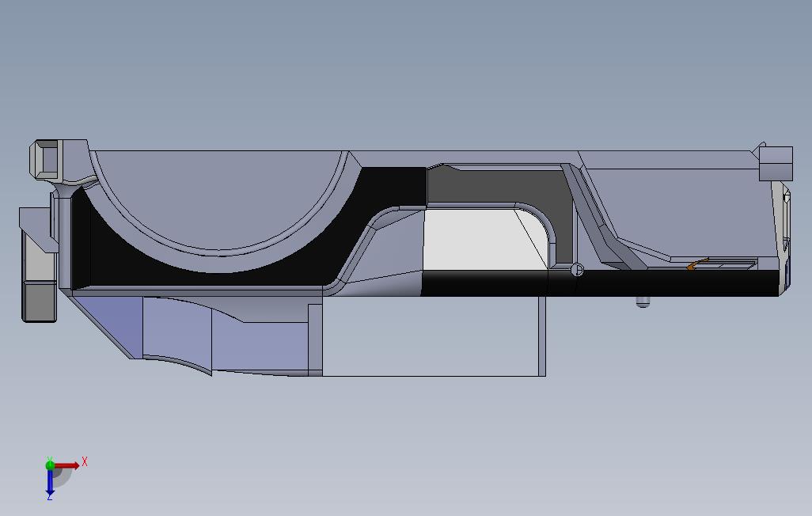Select the small circular pin hole at the mid-right
The width and height of the screenshot is (812, 516).
coord(577,270)
